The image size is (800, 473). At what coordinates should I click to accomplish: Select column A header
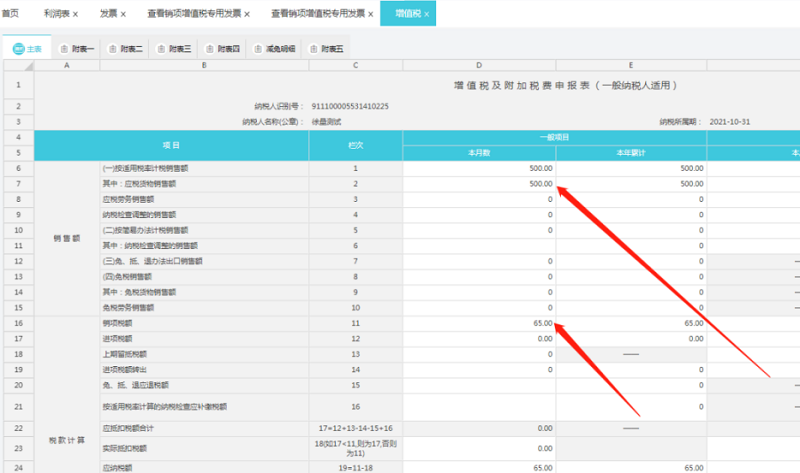pyautogui.click(x=67, y=65)
